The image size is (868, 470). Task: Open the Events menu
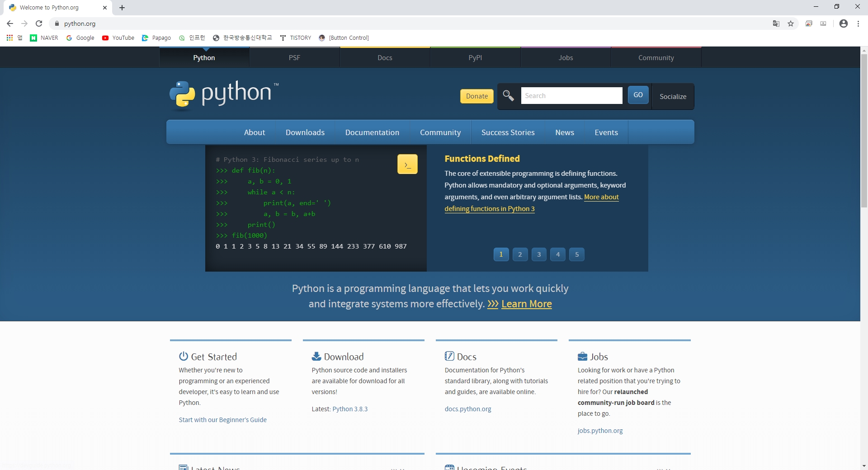coord(606,132)
